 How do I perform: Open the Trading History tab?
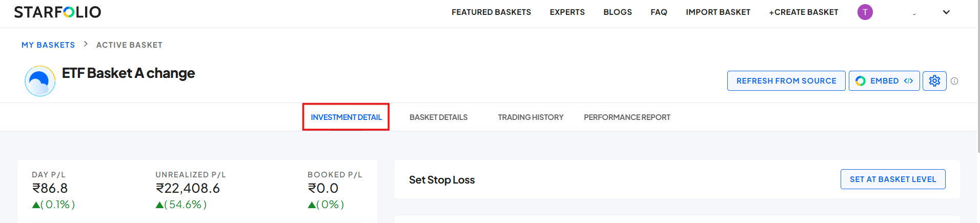coord(530,117)
